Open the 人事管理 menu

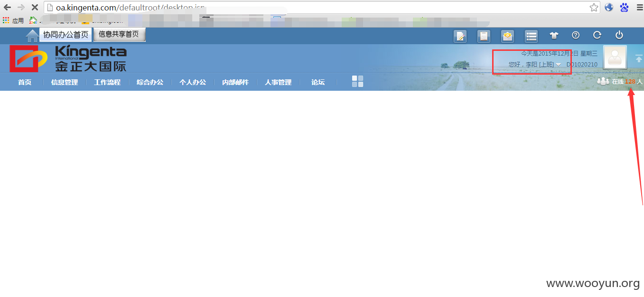[278, 82]
